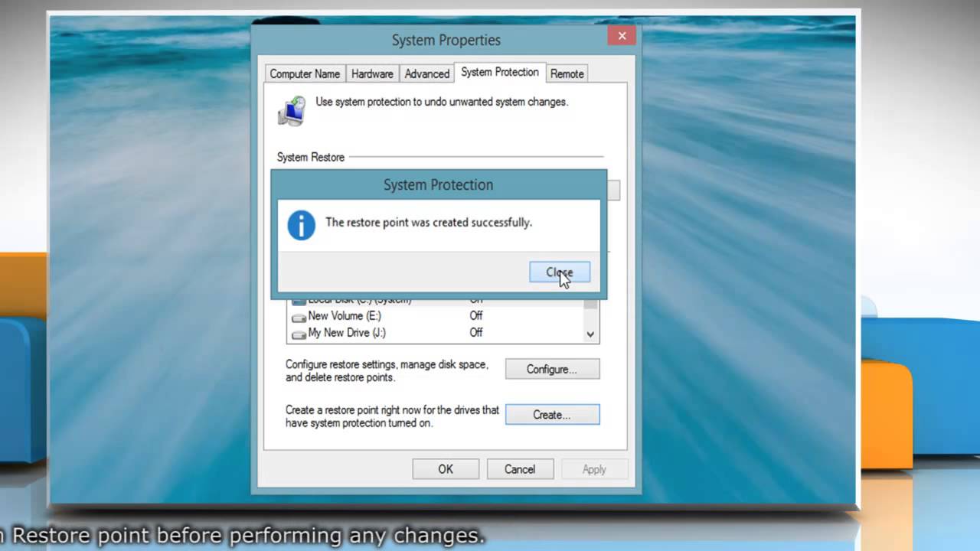
Task: Cancel the System Properties dialog
Action: pos(520,469)
